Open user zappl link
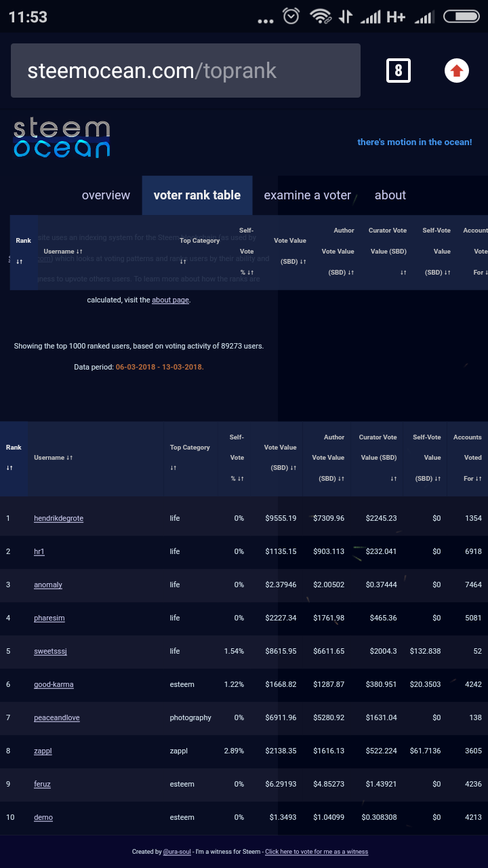This screenshot has width=488, height=868. [43, 751]
